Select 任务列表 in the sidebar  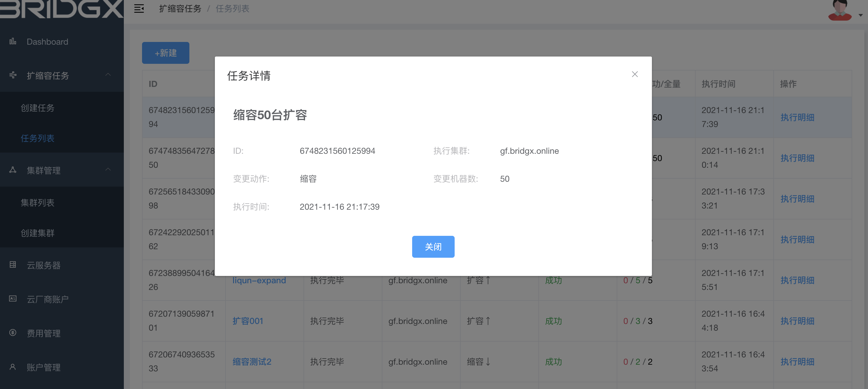coord(37,138)
